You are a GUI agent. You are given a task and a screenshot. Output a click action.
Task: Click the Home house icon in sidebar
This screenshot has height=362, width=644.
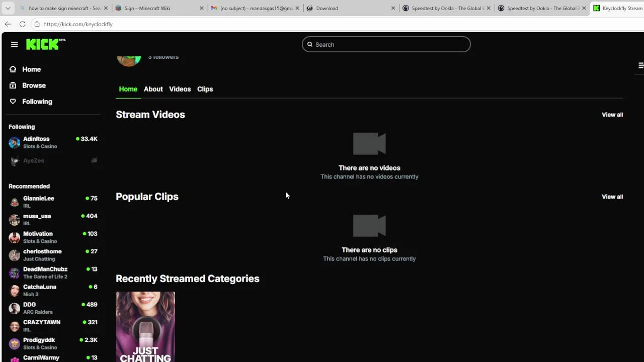[13, 69]
